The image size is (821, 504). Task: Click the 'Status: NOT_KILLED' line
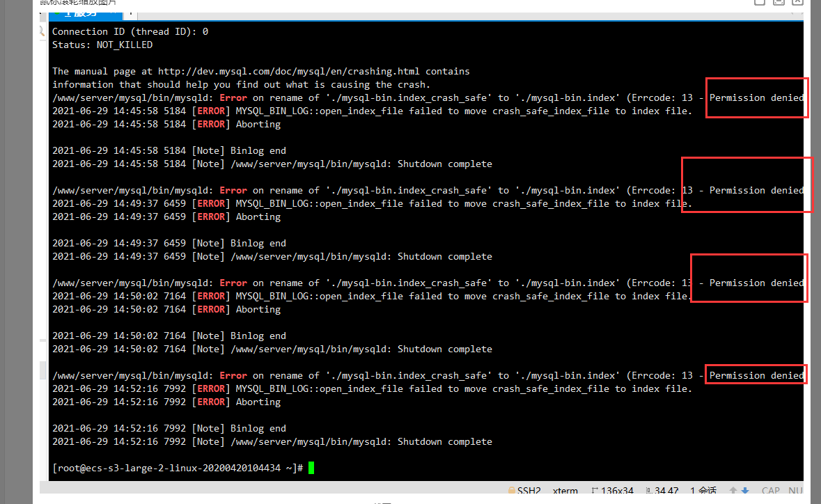tap(102, 45)
